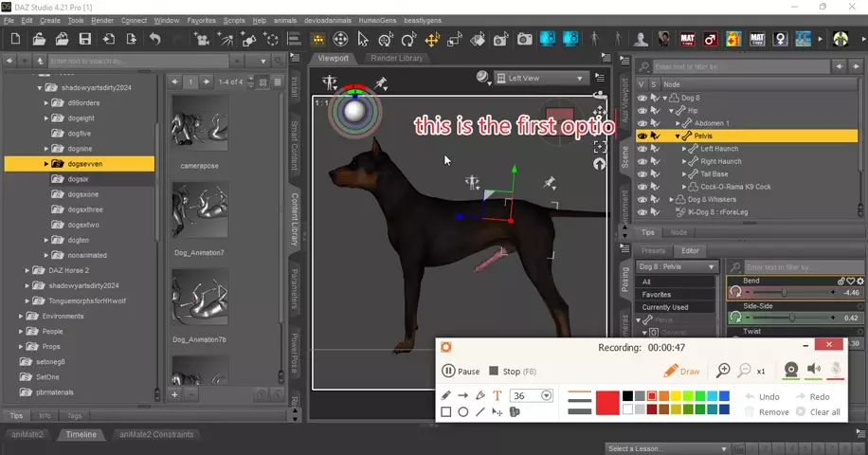Toggle visibility eye for Dog 8 node

[x=642, y=98]
